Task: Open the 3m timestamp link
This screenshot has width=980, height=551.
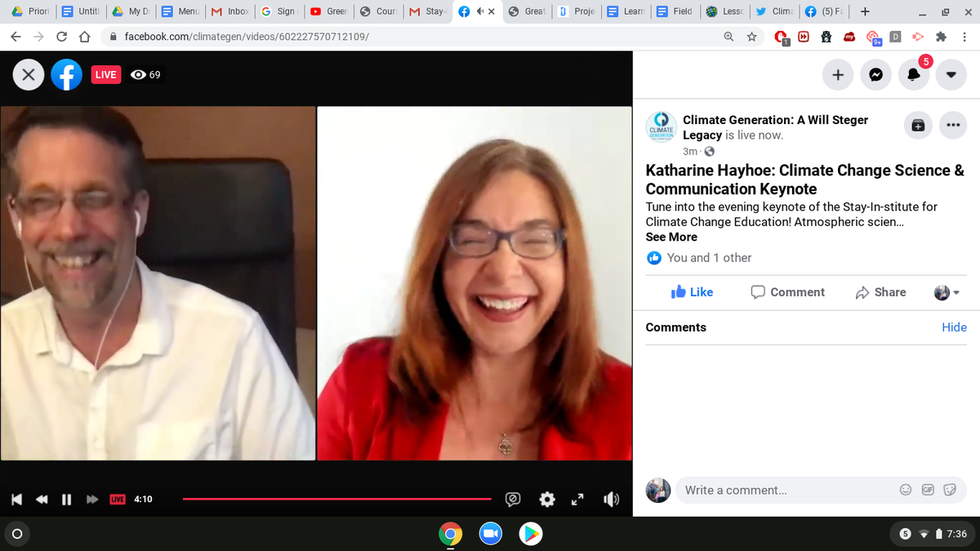Action: 690,152
